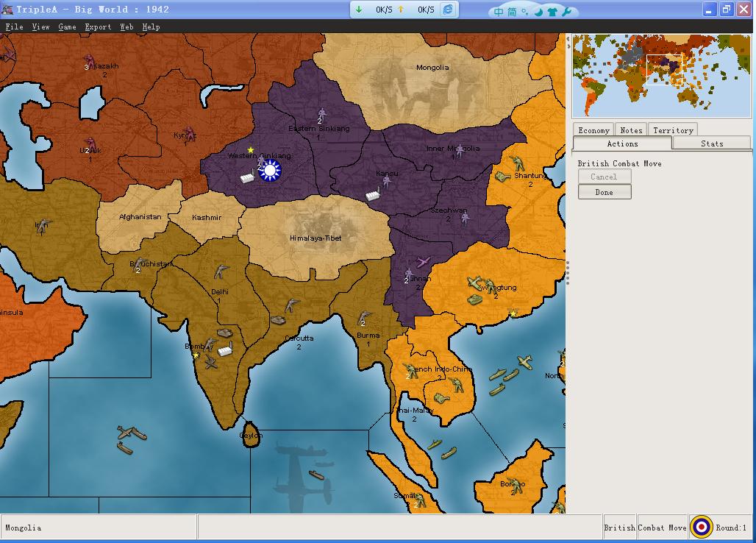Select the Chinese infantry in Szechwan
The height and width of the screenshot is (543, 756).
pos(465,219)
